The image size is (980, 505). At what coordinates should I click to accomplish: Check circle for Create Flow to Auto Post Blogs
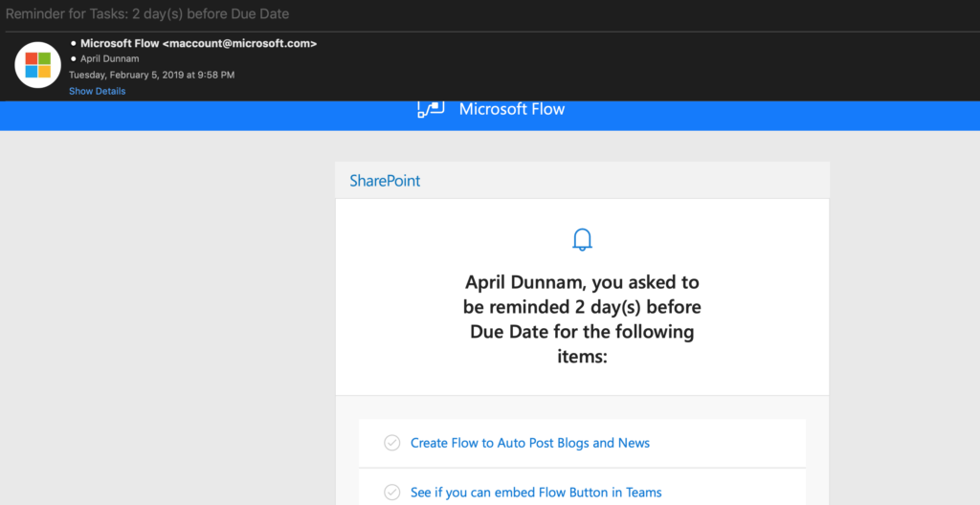[x=391, y=443]
